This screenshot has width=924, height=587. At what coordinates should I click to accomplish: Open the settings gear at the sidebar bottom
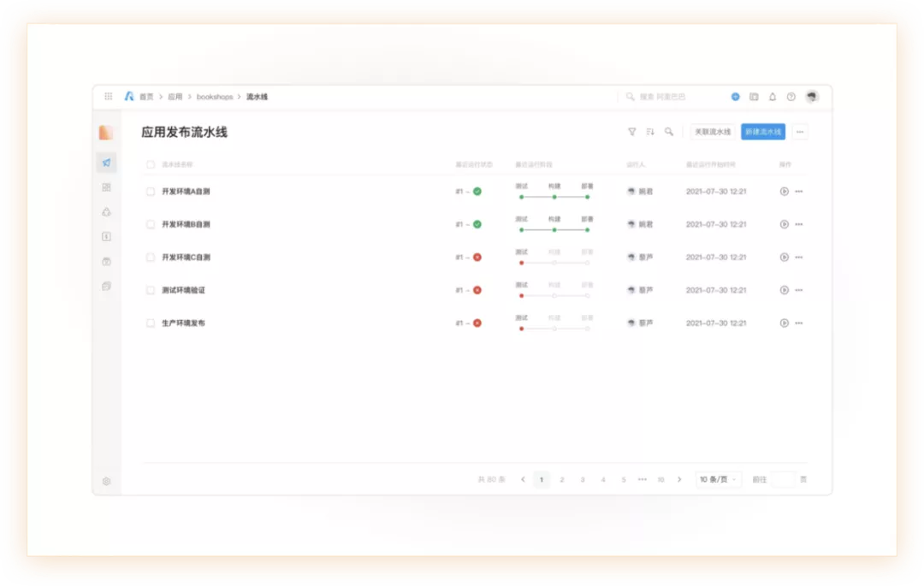coord(106,481)
